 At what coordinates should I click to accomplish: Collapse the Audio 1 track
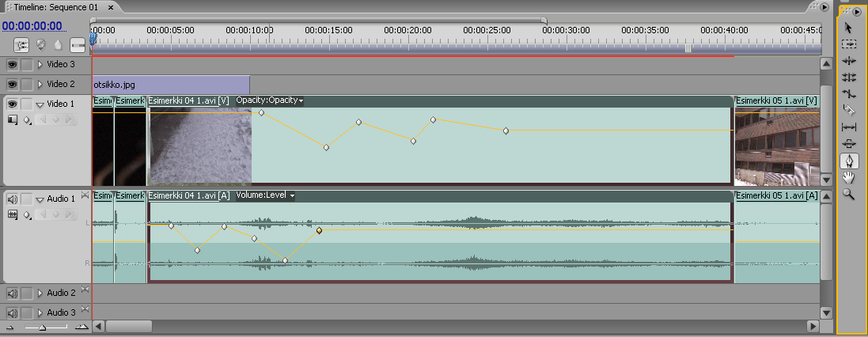[x=40, y=199]
